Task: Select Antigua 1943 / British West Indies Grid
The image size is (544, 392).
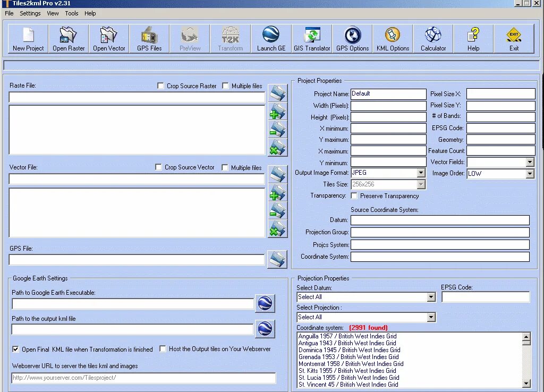Action: click(347, 343)
